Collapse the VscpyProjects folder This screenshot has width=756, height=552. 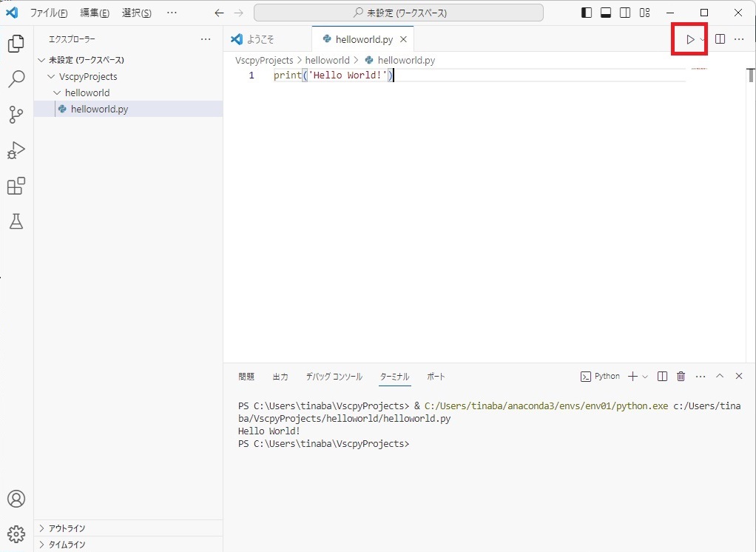51,76
